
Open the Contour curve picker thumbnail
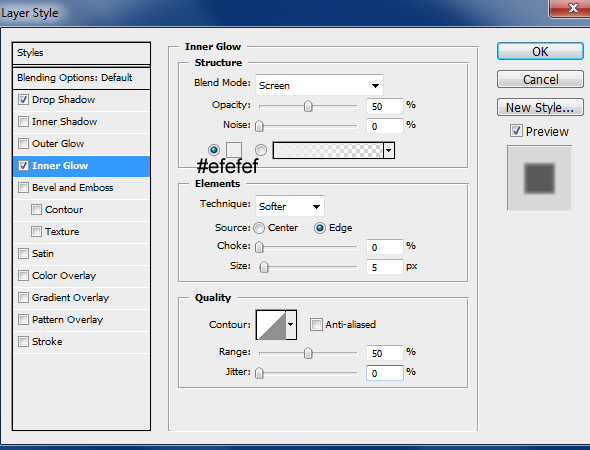[271, 325]
